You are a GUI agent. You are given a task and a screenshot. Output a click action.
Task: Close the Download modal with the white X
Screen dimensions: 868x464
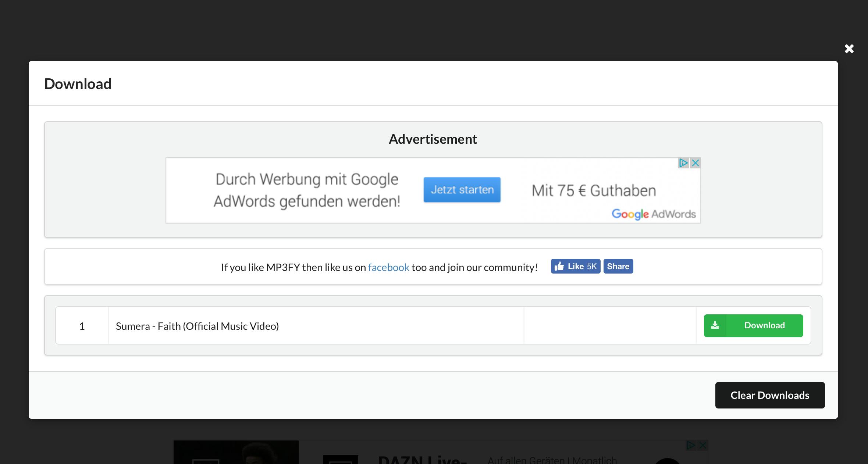tap(849, 49)
